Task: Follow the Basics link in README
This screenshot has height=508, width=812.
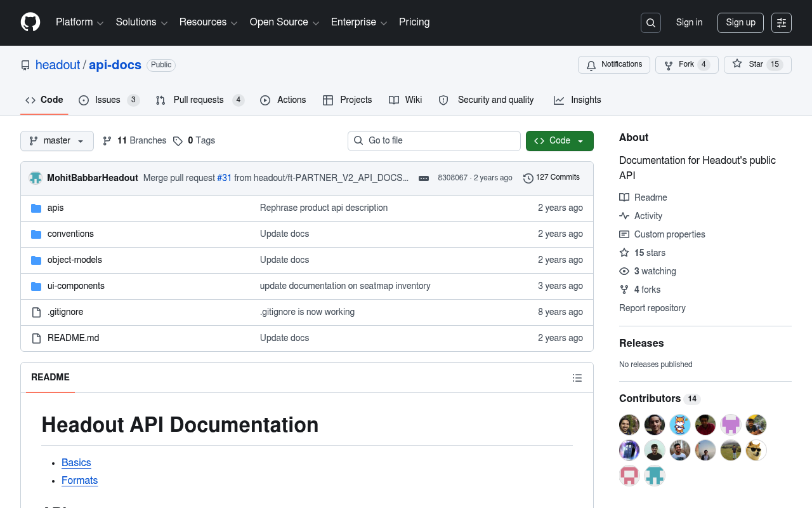Action: point(76,463)
